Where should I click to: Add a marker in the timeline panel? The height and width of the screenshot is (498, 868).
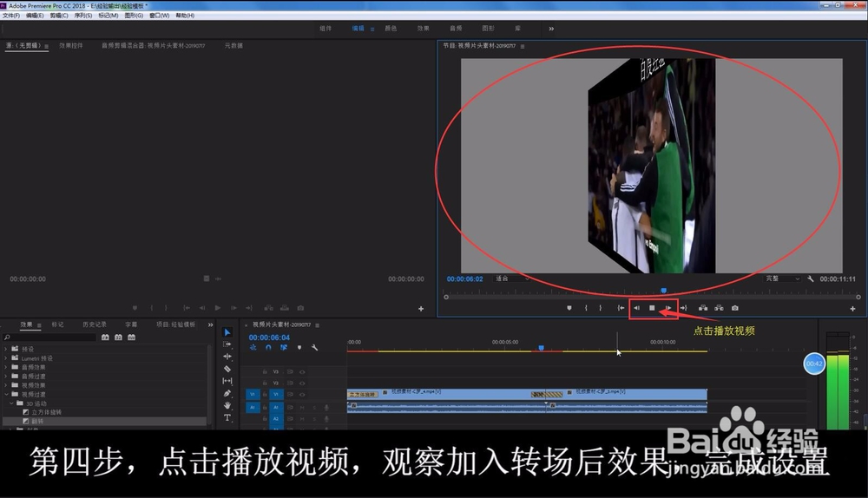(x=299, y=348)
